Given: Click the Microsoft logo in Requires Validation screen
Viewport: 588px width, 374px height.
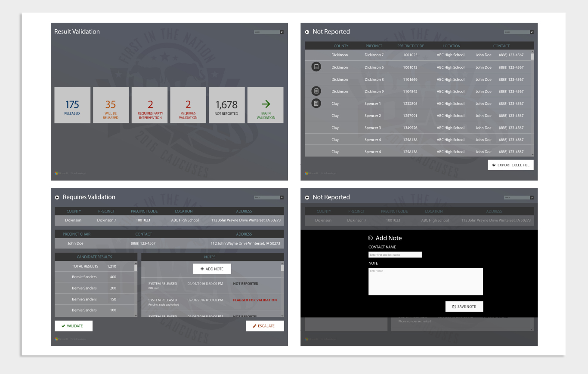Looking at the screenshot, I should [x=56, y=339].
